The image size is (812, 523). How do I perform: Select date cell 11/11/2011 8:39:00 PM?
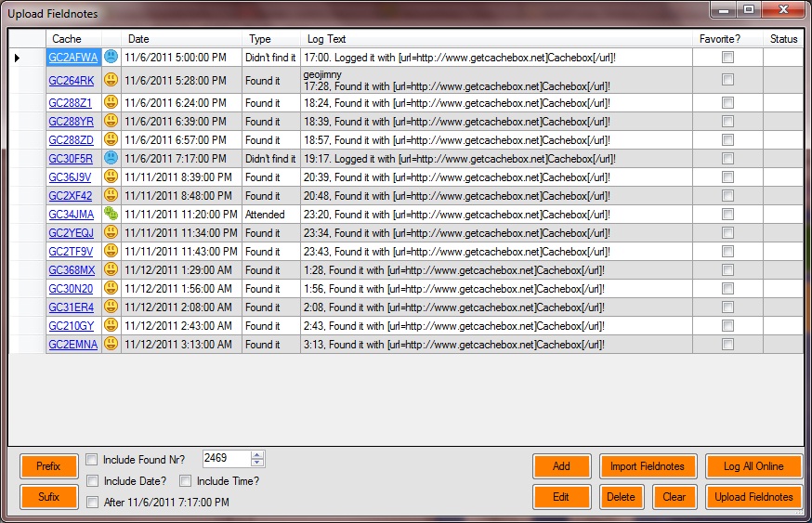[x=181, y=177]
